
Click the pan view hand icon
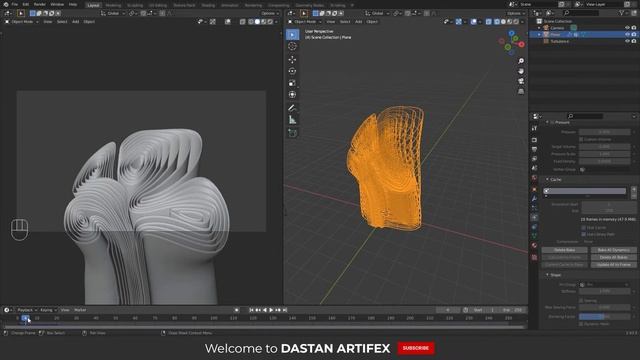click(x=521, y=71)
